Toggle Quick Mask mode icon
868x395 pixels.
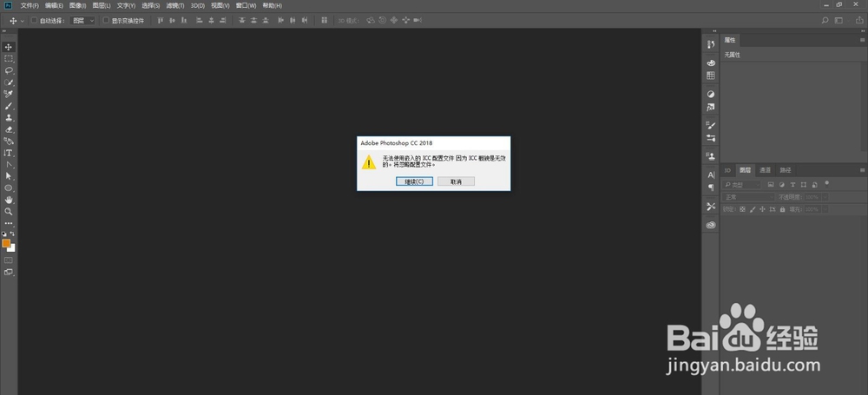click(x=9, y=260)
